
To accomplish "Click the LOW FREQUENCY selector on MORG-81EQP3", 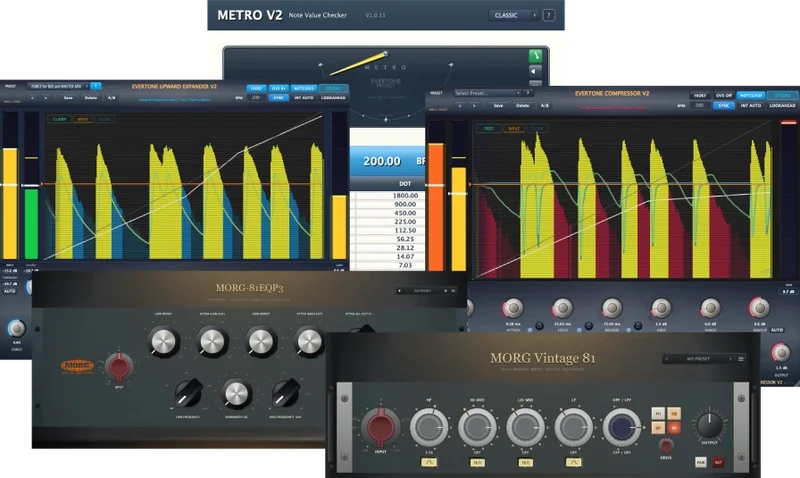I will [x=187, y=393].
